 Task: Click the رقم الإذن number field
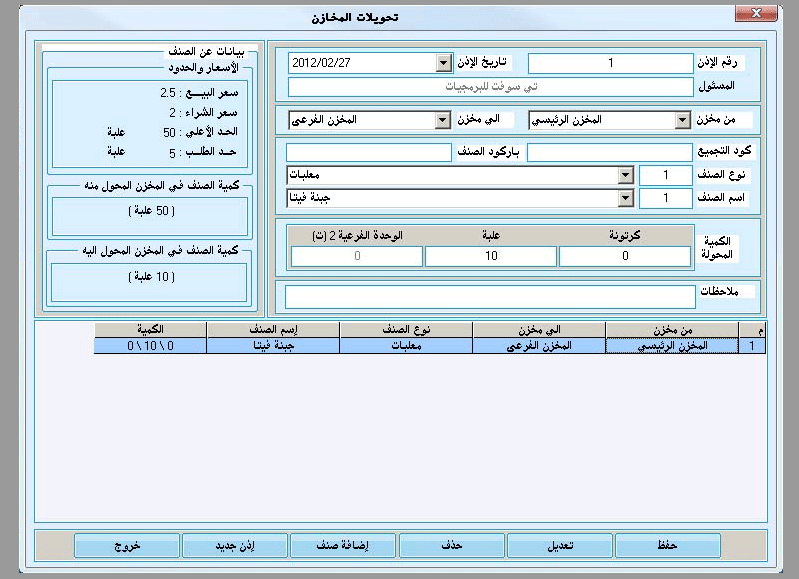point(610,63)
